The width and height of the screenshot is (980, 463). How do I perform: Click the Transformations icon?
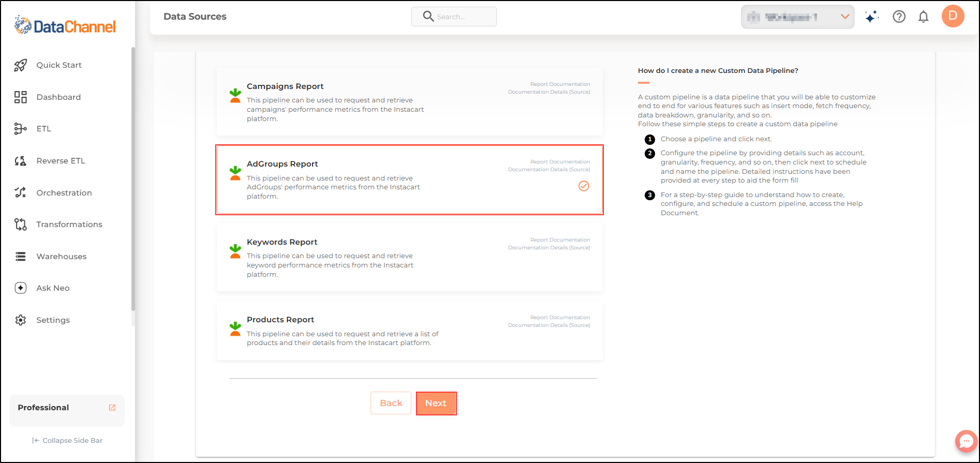tap(20, 225)
